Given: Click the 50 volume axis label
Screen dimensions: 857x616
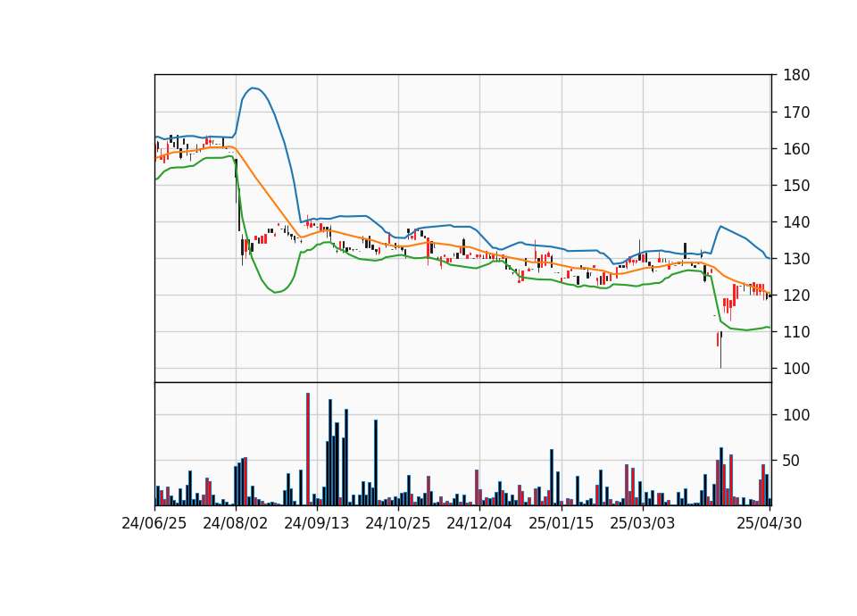Looking at the screenshot, I should [x=792, y=462].
